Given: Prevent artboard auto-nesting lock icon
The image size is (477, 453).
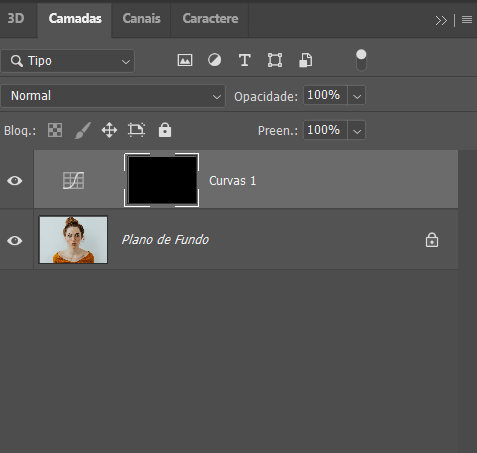Looking at the screenshot, I should click(137, 130).
